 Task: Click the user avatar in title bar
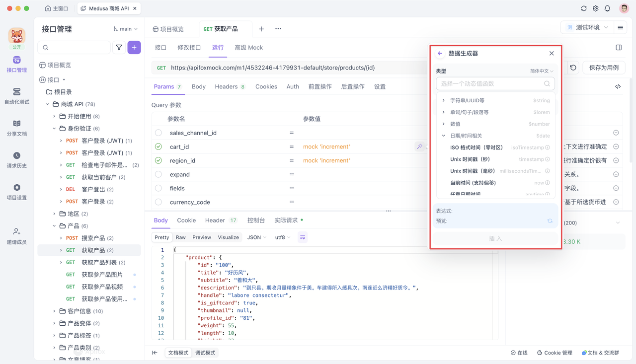tap(624, 8)
